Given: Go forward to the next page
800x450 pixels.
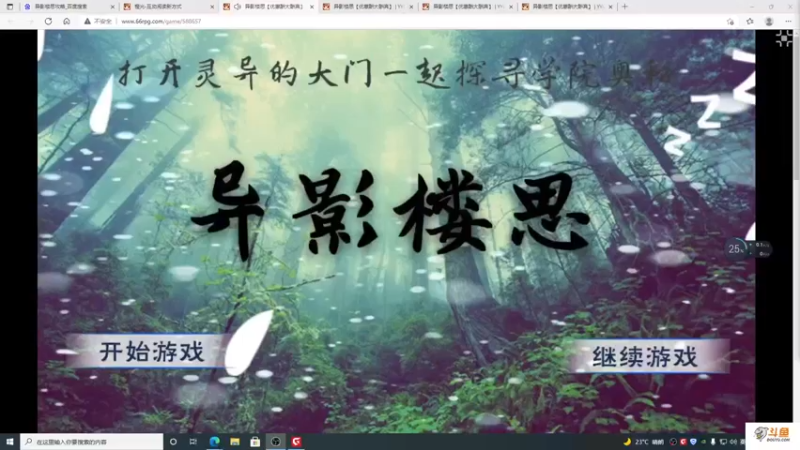Looking at the screenshot, I should tap(30, 21).
